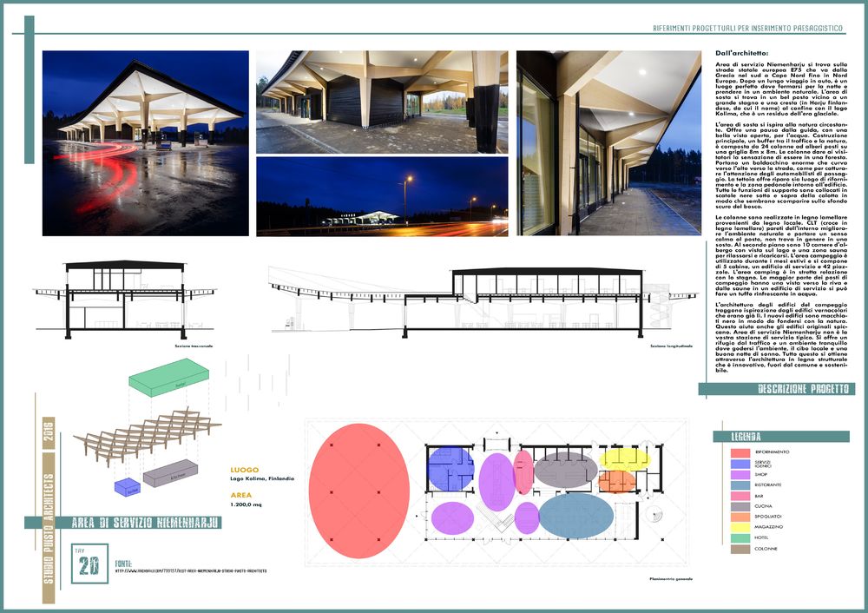Viewport: 868px width, 613px height.
Task: Click the SPOGLIATOI legend label
Action: [768, 517]
